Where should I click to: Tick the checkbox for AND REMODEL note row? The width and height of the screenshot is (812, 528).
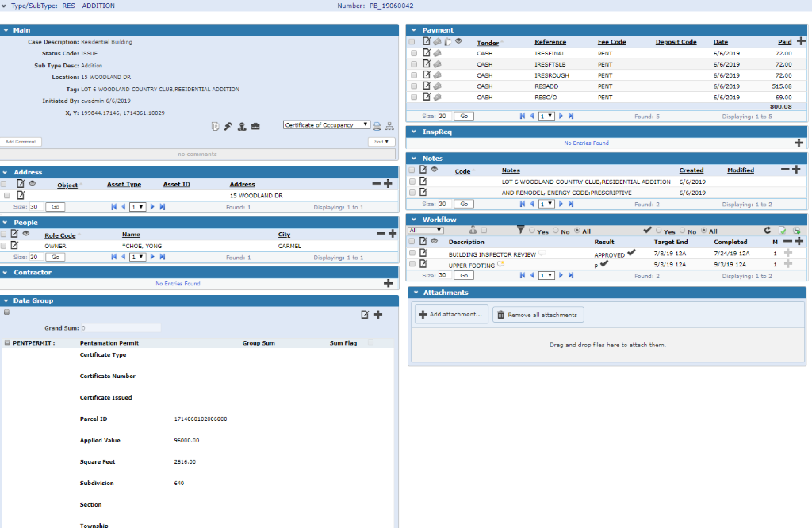coord(412,193)
